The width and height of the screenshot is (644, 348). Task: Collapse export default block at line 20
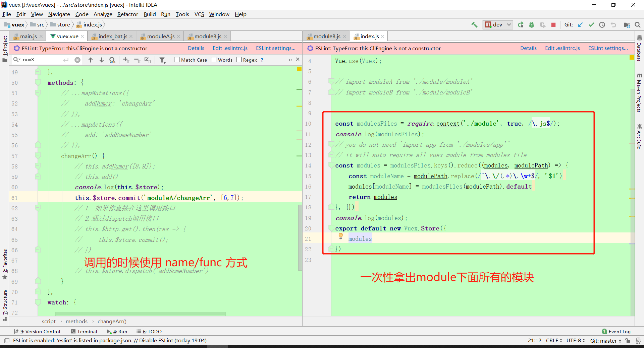click(x=331, y=228)
